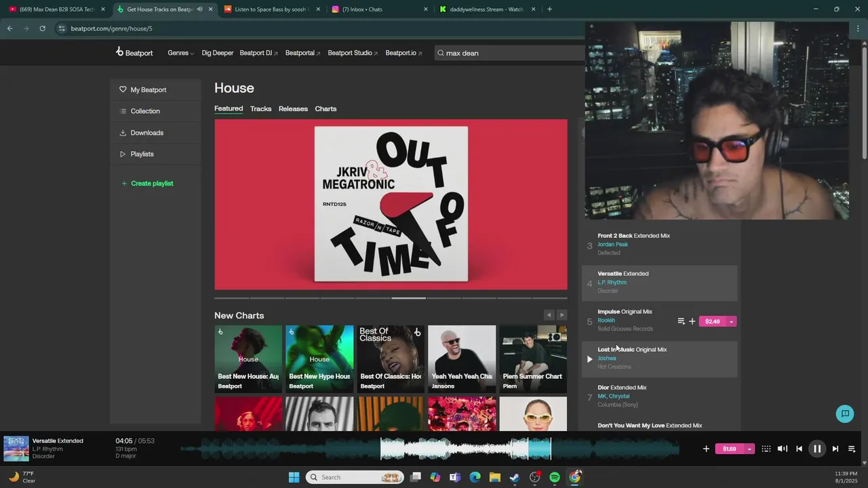Expand purchase options next to $2.49
This screenshot has width=868, height=488.
click(x=731, y=321)
